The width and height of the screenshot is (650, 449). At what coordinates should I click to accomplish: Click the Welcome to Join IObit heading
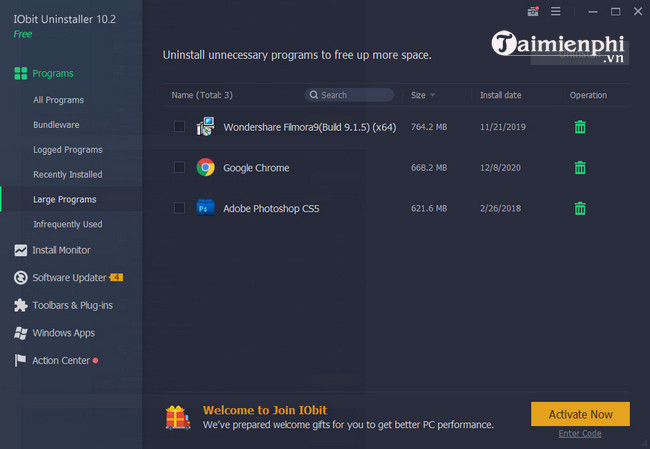tap(265, 410)
